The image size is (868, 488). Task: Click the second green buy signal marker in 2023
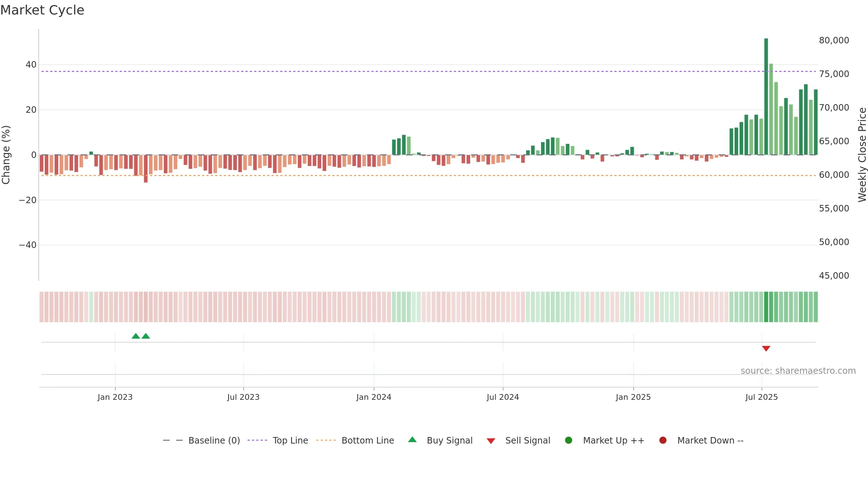tap(146, 336)
